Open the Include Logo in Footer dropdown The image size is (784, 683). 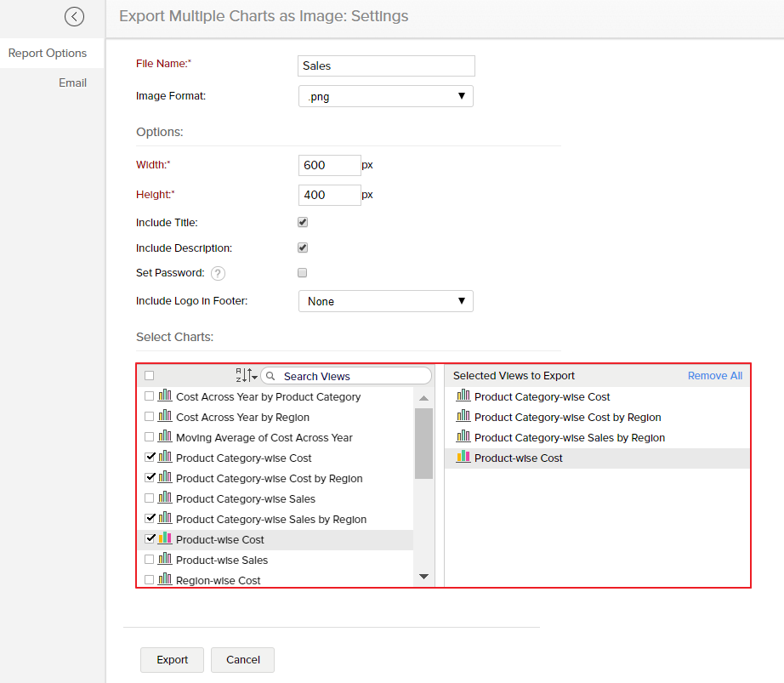385,301
